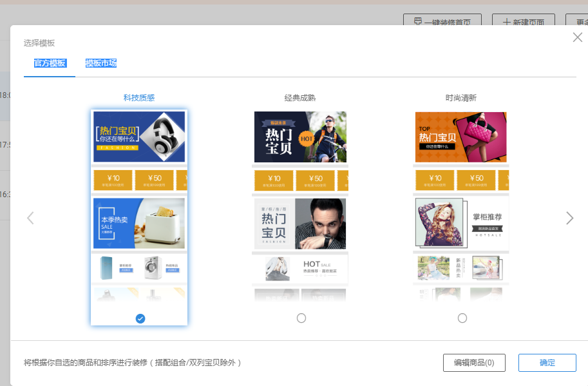Click the pink handbag banner in 时尚清新
This screenshot has height=386, width=588.
461,137
